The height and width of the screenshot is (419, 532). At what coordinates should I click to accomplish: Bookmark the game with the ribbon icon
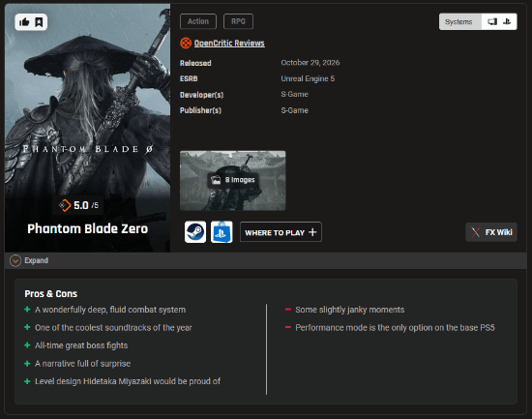point(39,22)
